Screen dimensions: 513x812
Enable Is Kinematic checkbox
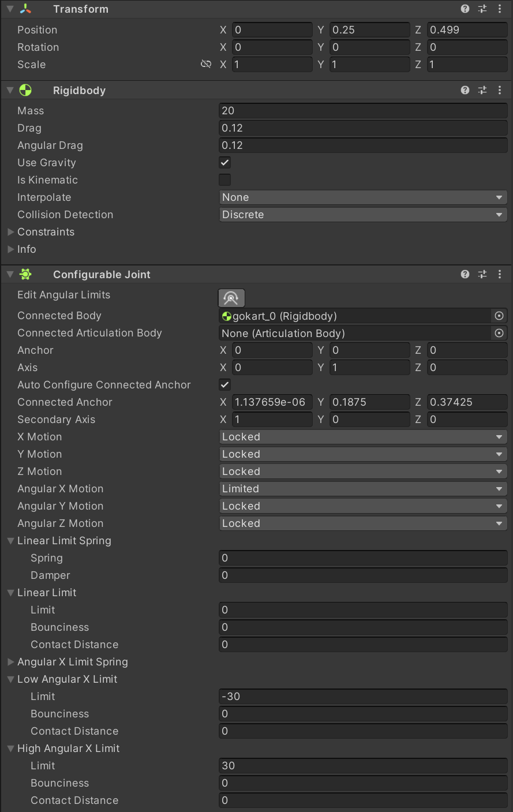pos(225,180)
